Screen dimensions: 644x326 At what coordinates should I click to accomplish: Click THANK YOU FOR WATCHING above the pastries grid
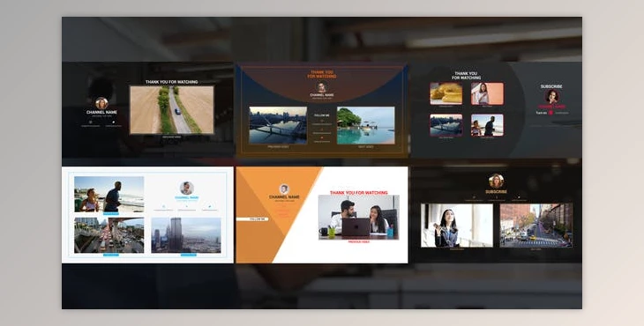click(x=466, y=76)
